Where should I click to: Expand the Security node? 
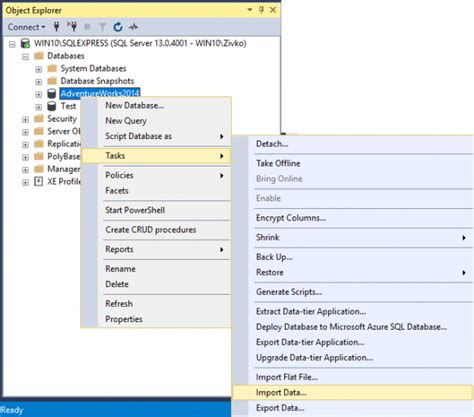(x=25, y=119)
